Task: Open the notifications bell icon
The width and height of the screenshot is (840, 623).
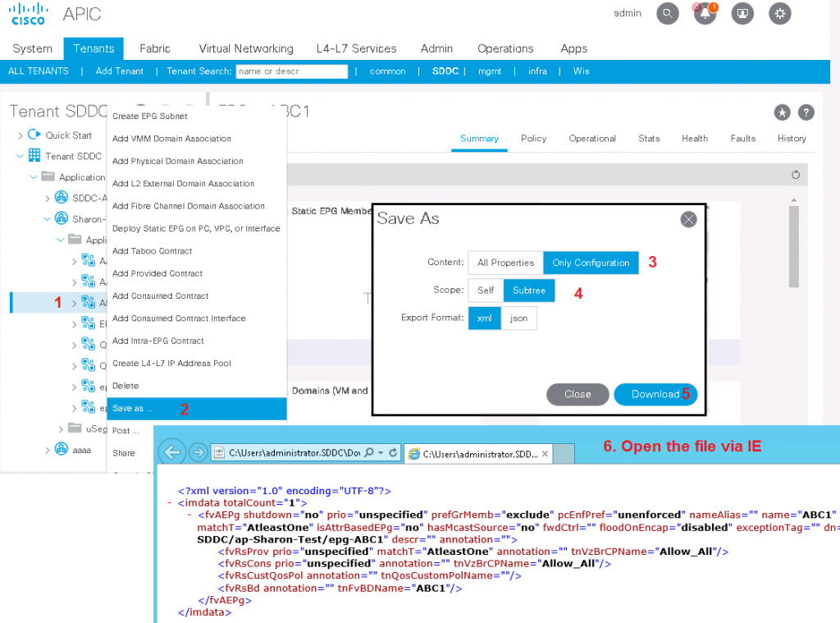Action: 705,13
